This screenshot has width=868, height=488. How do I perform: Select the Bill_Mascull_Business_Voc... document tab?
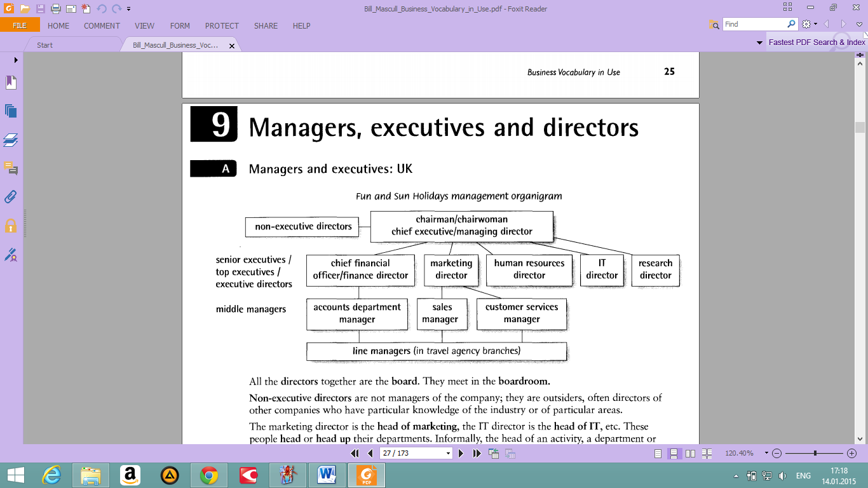click(175, 46)
